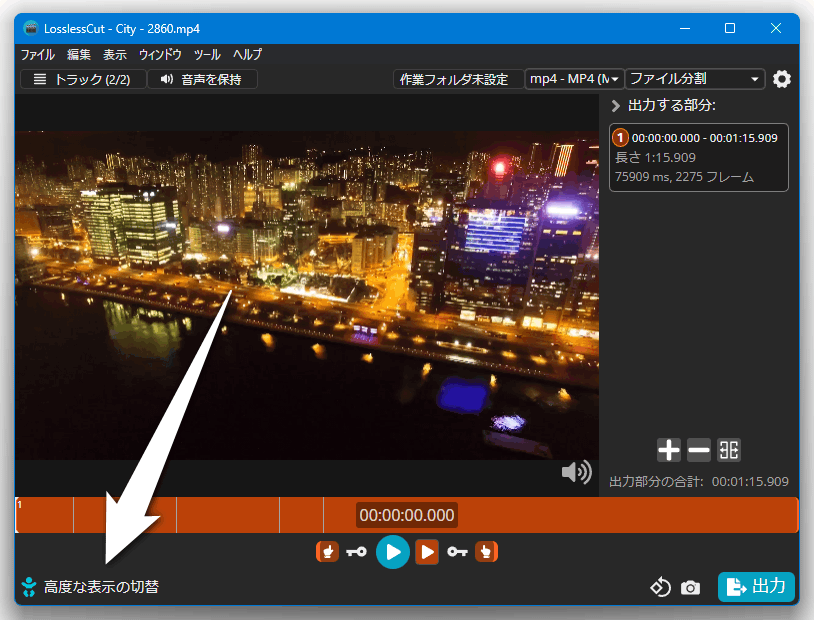Open the 編集 menu
Screen dimensions: 814x620
point(79,55)
